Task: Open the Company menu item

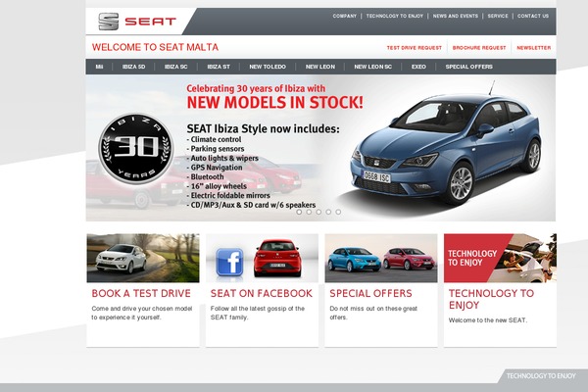Action: pos(344,16)
